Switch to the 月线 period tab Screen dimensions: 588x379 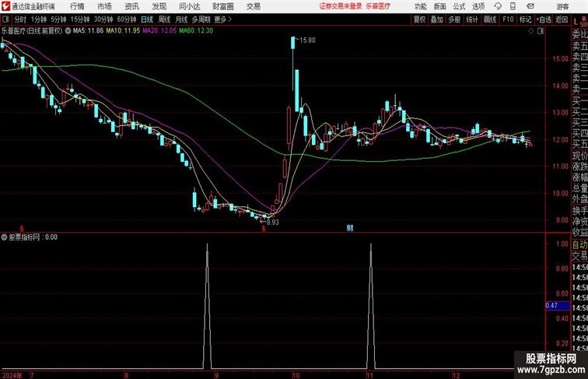point(181,19)
